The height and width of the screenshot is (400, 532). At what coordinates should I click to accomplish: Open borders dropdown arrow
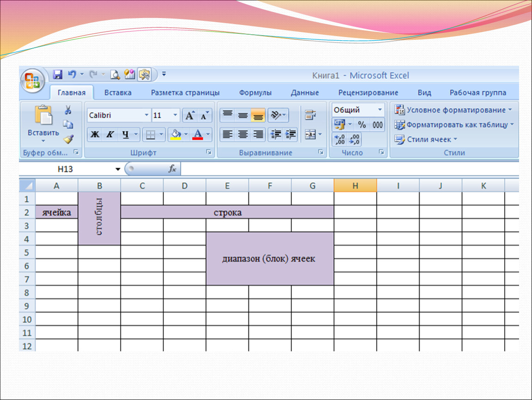click(x=161, y=134)
